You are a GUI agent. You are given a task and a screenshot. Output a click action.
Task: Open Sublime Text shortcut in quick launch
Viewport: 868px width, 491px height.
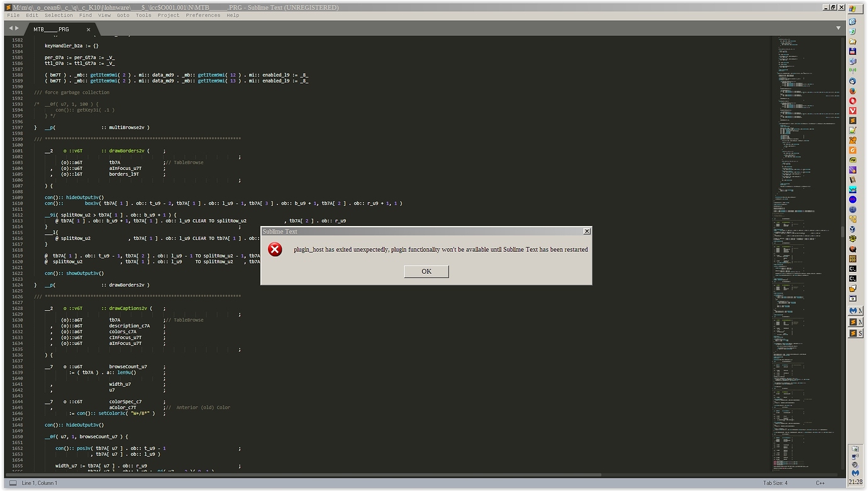click(x=853, y=120)
